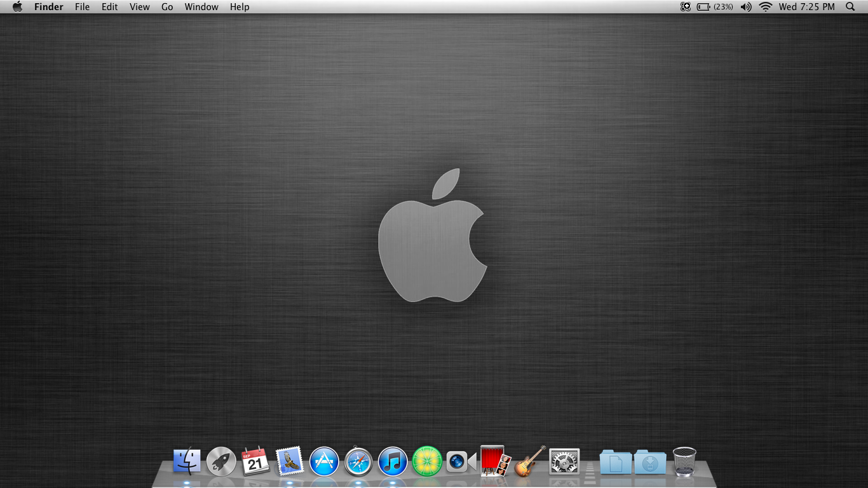Open battery status showing 23%
The width and height of the screenshot is (868, 488).
[x=715, y=7]
